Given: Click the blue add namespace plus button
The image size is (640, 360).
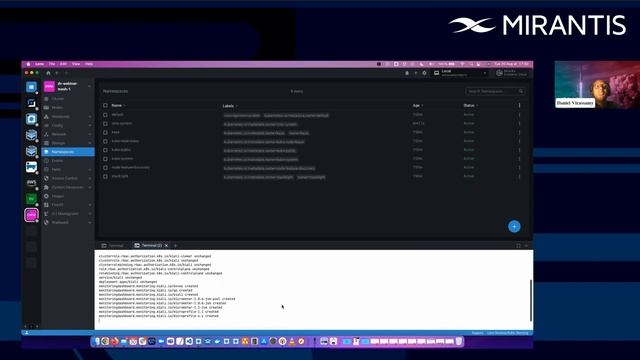Looking at the screenshot, I should click(514, 227).
